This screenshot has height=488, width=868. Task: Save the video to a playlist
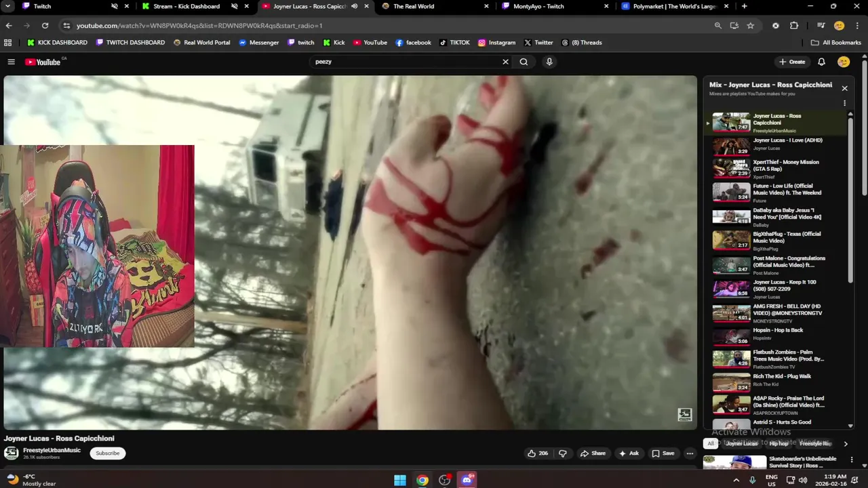coord(663,453)
